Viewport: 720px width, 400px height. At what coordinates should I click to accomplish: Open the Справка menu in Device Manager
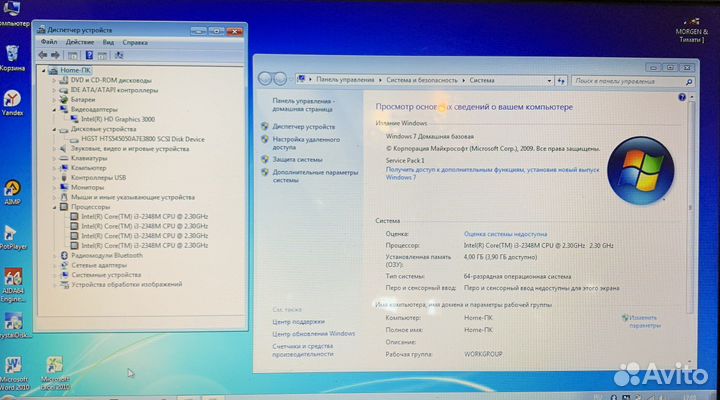coord(135,42)
